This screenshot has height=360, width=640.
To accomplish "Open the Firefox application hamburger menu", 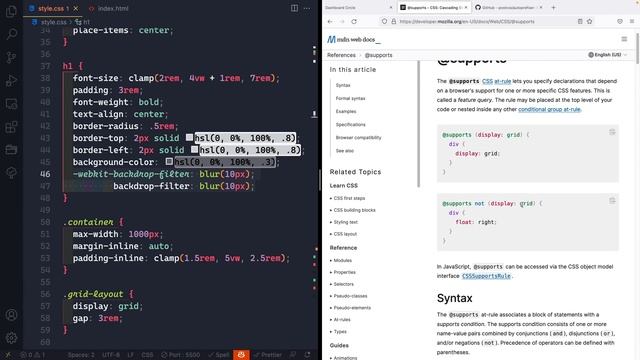I will pyautogui.click(x=631, y=21).
